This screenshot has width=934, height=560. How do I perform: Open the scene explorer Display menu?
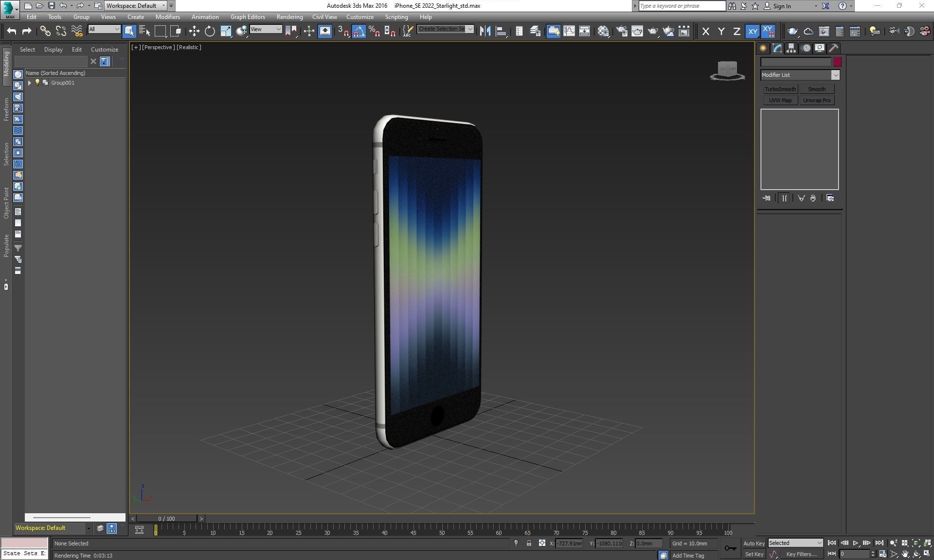coord(53,50)
